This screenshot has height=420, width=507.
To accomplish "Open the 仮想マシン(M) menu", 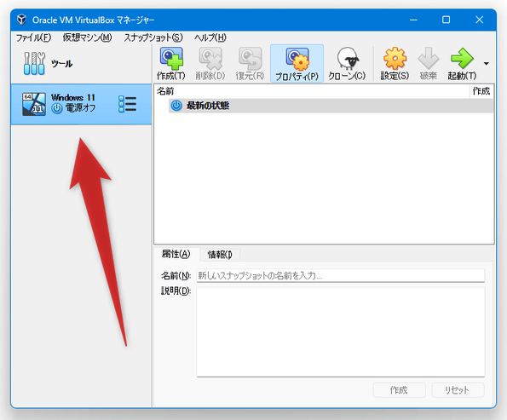I will coord(87,37).
